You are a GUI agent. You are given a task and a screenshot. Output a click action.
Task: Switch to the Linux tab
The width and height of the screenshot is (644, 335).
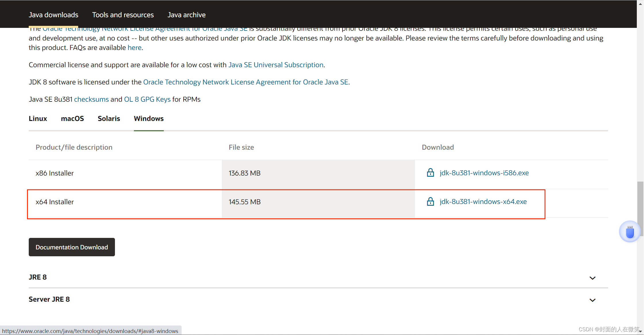(38, 118)
